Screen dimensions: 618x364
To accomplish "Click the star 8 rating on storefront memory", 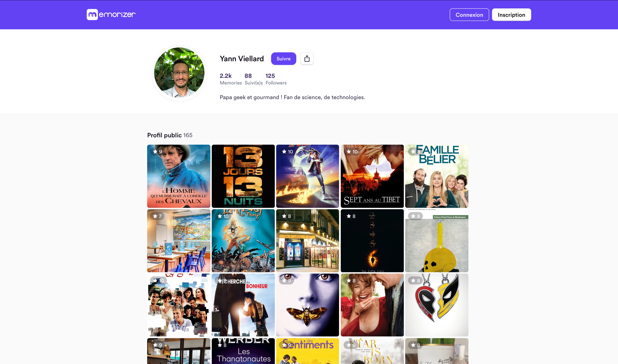I will click(x=286, y=216).
